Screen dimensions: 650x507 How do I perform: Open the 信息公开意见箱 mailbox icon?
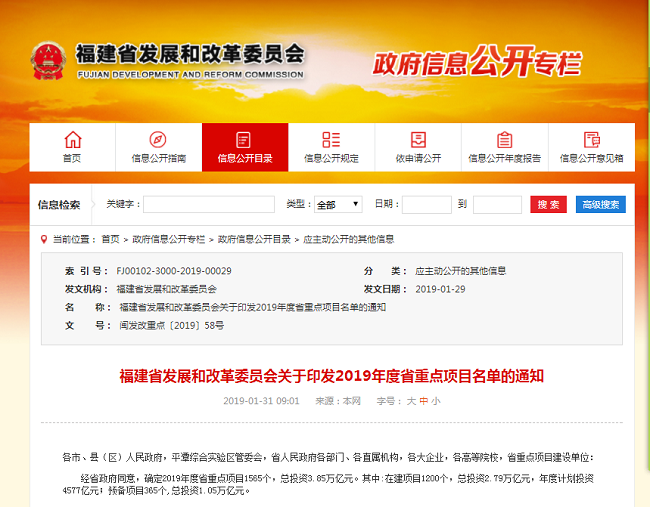tap(590, 140)
